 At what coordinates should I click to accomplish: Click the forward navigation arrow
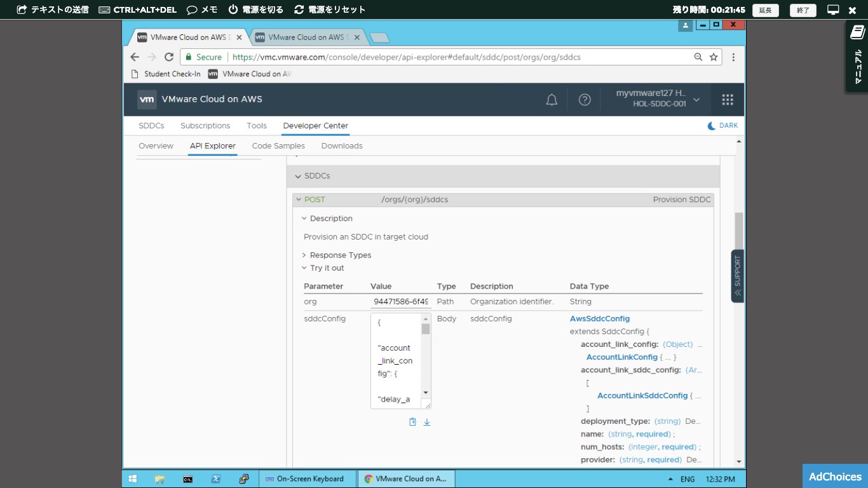[x=152, y=57]
